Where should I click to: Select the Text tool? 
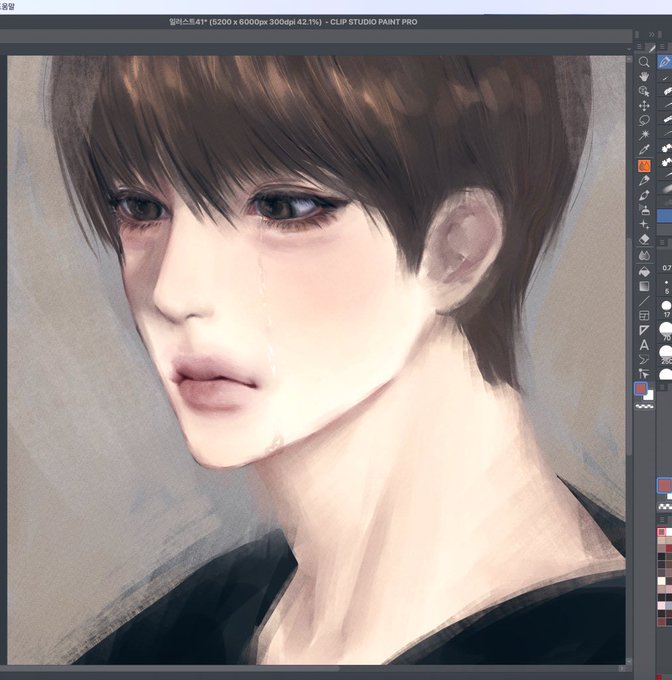point(644,345)
